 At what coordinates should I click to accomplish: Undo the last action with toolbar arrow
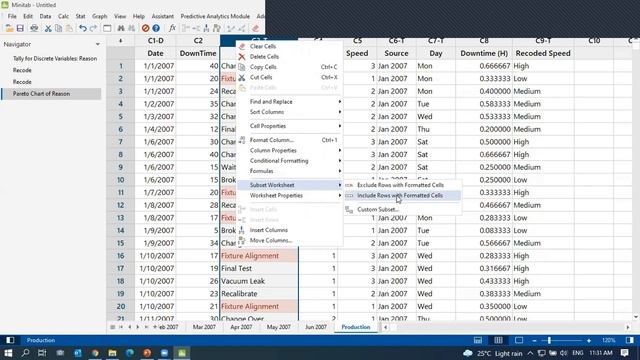coord(83,28)
